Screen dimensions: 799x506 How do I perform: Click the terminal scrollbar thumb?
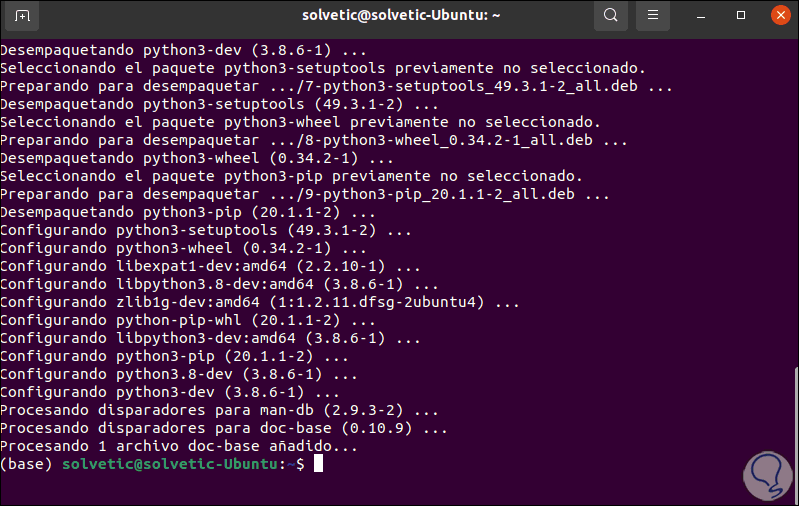(x=795, y=420)
